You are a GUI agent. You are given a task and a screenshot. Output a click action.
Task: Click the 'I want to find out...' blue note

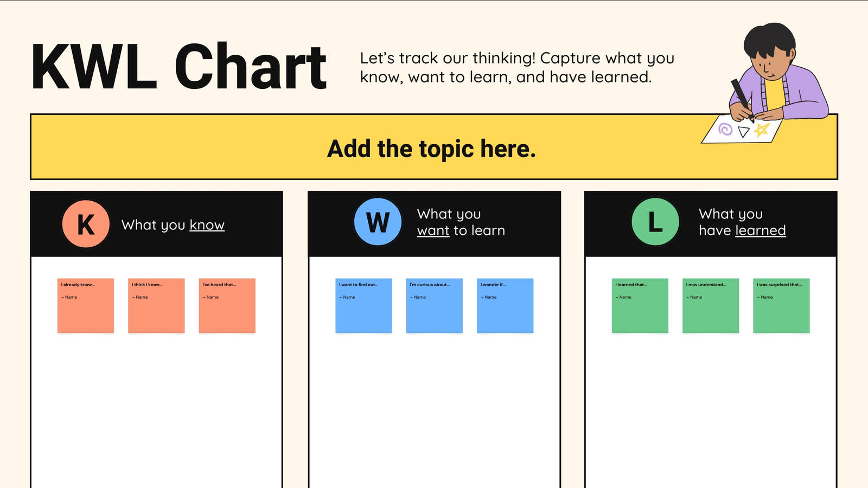click(x=363, y=306)
